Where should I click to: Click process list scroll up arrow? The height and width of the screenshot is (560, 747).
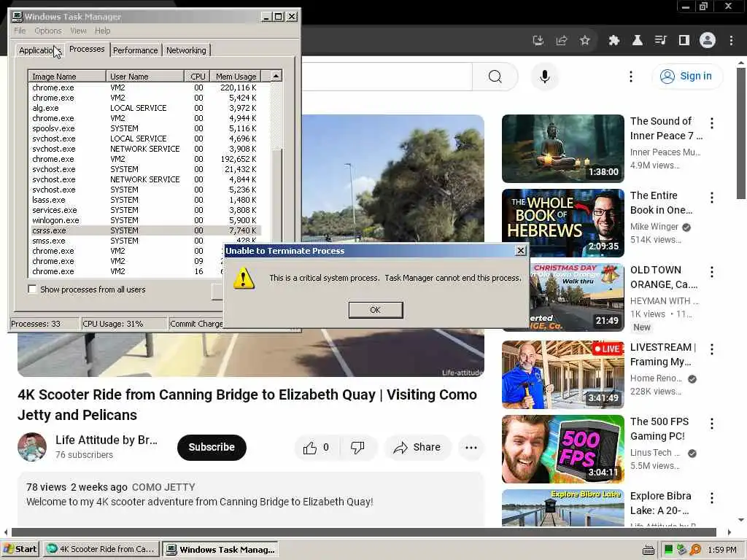(276, 76)
